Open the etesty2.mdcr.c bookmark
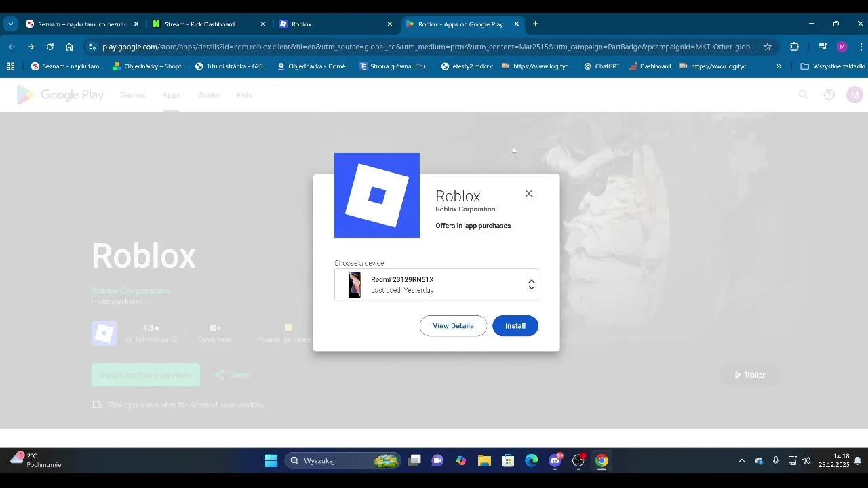868x488 pixels. [467, 66]
